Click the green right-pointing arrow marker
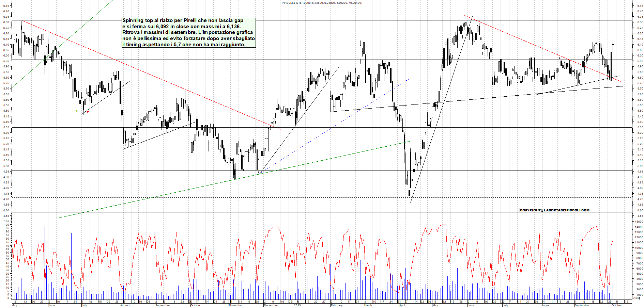Screen dimensions: 644x307 (76, 111)
